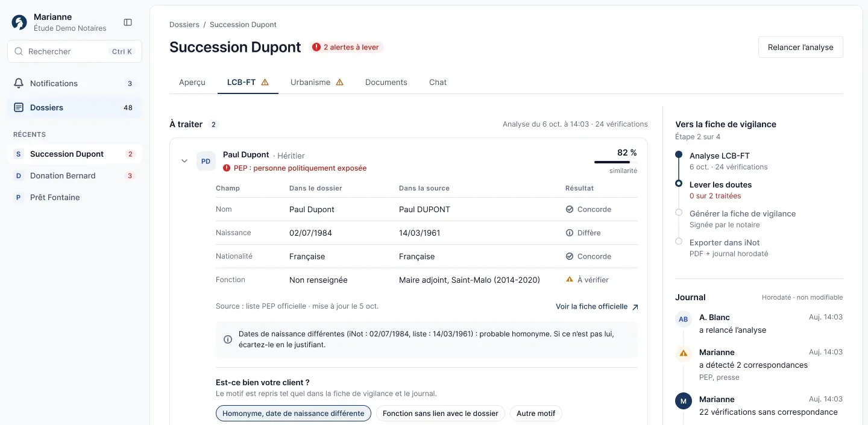
Task: Click the info icon in the homonyme note
Action: click(x=228, y=339)
